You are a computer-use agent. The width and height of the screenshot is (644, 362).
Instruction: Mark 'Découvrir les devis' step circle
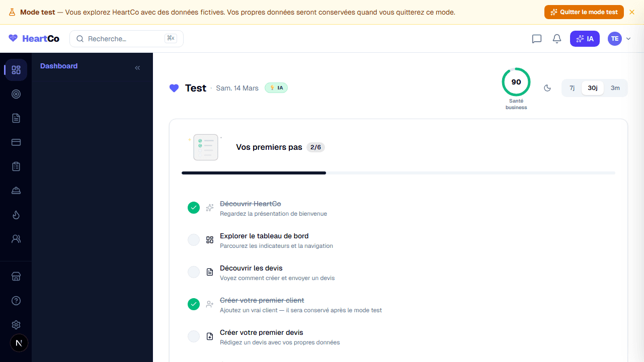point(194,272)
